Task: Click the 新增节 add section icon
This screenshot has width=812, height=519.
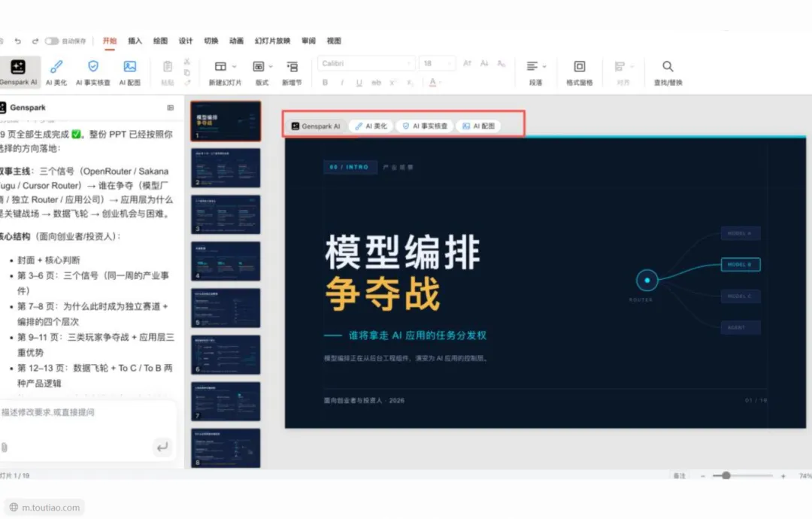Action: 292,66
